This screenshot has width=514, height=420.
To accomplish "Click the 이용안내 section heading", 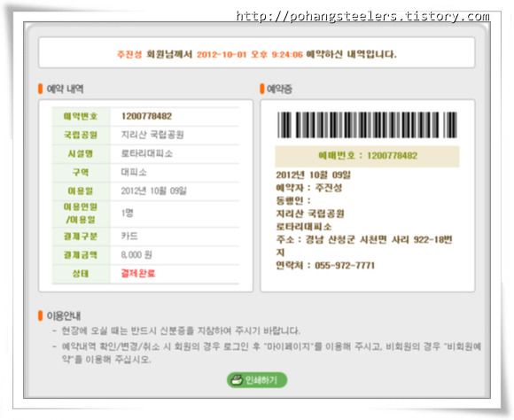I will tap(64, 315).
